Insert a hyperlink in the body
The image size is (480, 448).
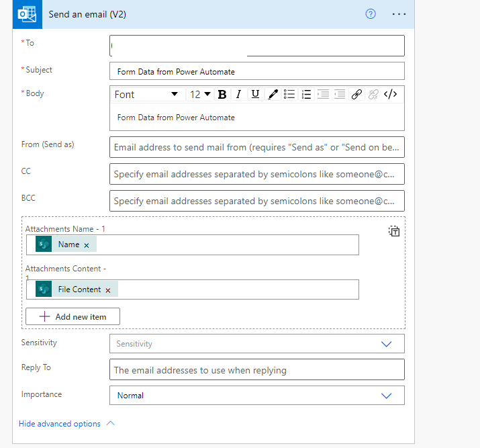coord(356,95)
